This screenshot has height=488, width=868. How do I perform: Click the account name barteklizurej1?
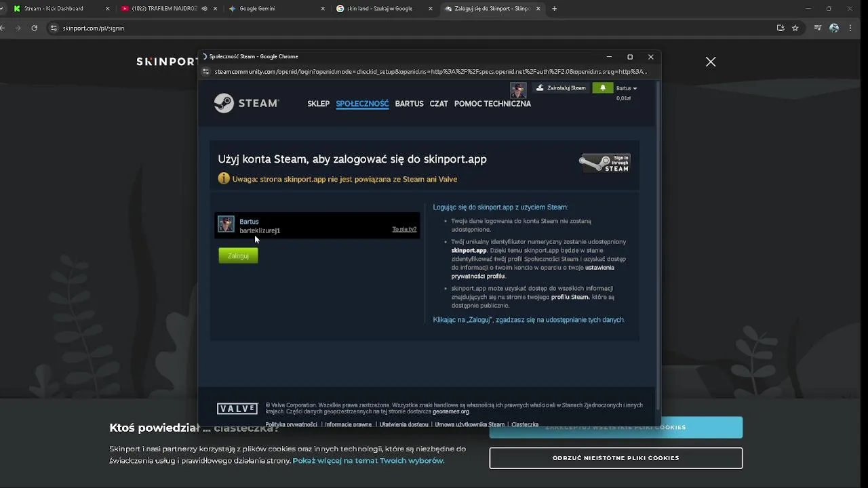click(260, 230)
